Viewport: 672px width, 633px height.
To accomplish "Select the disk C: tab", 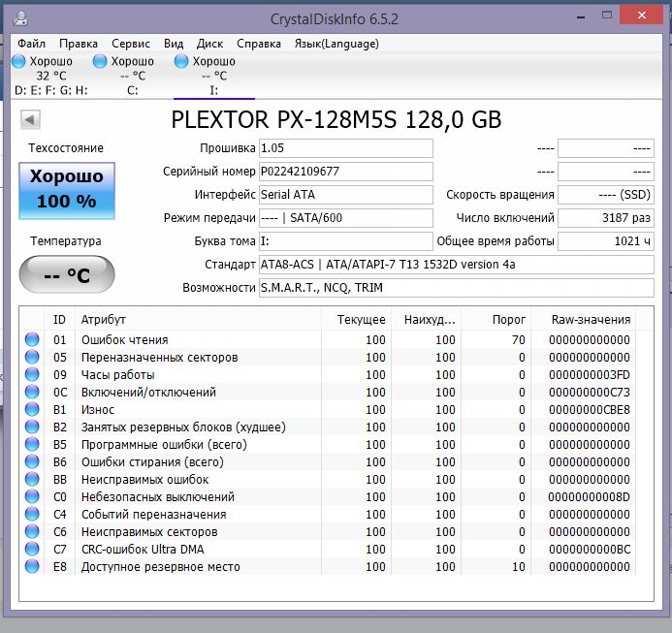I will tap(133, 76).
